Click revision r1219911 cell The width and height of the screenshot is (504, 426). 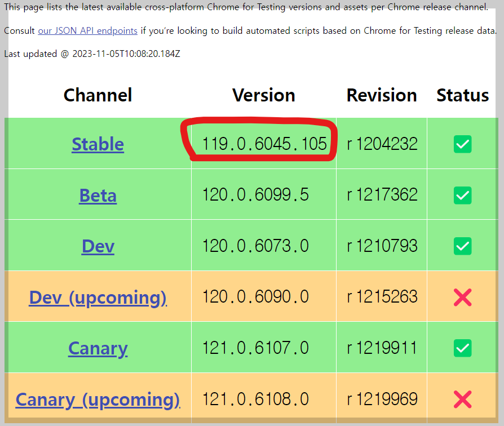(382, 348)
